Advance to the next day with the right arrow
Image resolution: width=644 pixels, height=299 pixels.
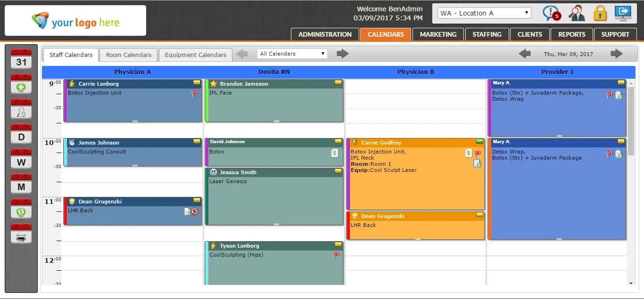click(616, 54)
